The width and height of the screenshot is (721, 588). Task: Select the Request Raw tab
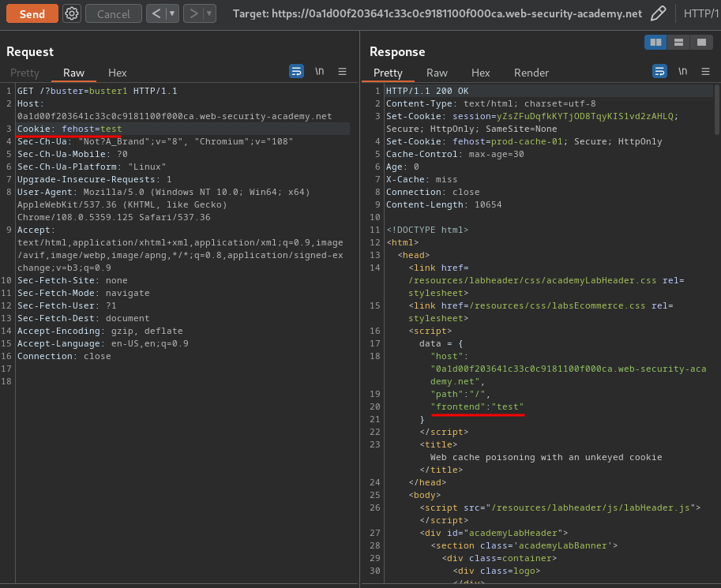(73, 73)
